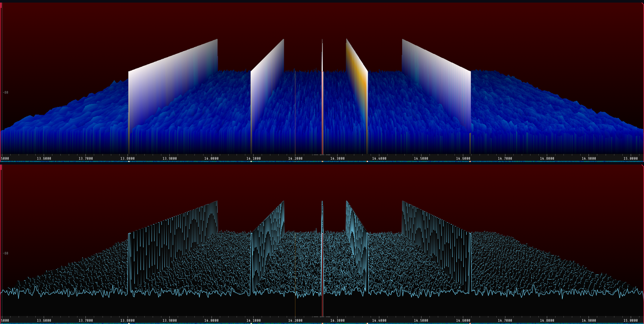This screenshot has width=644, height=324.
Task: Click 14.1000 on the upper frequency scale
Action: [x=254, y=159]
